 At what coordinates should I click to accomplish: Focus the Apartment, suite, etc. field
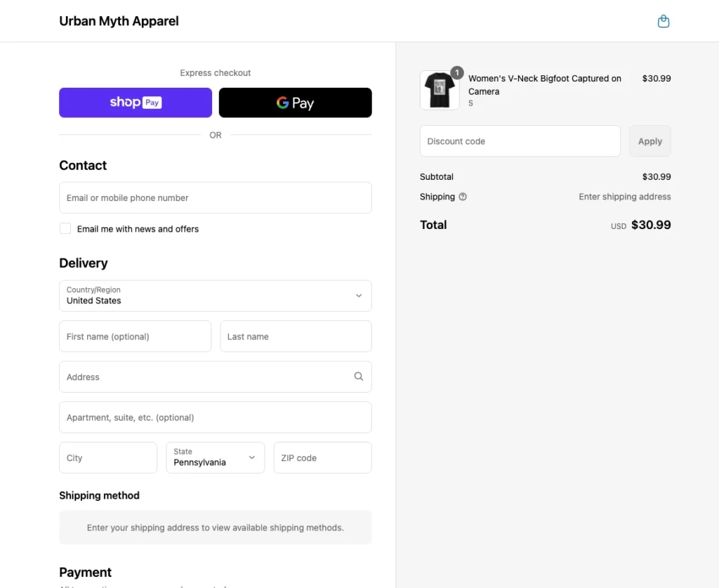pyautogui.click(x=216, y=417)
